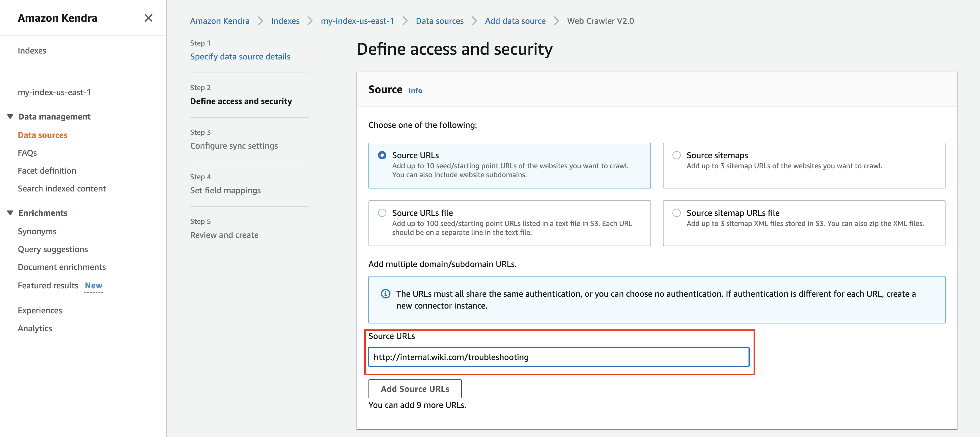
Task: Click the Amazon Kendra breadcrumb link
Action: (x=220, y=21)
